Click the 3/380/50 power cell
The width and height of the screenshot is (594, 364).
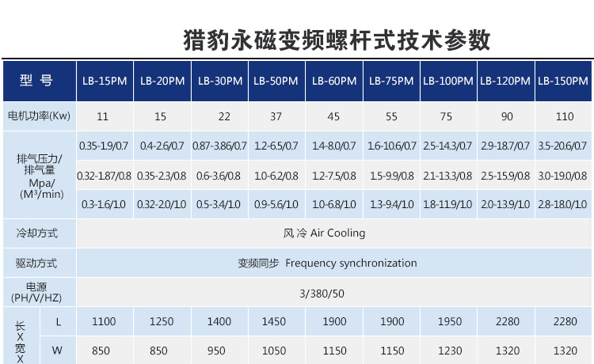[334, 292]
